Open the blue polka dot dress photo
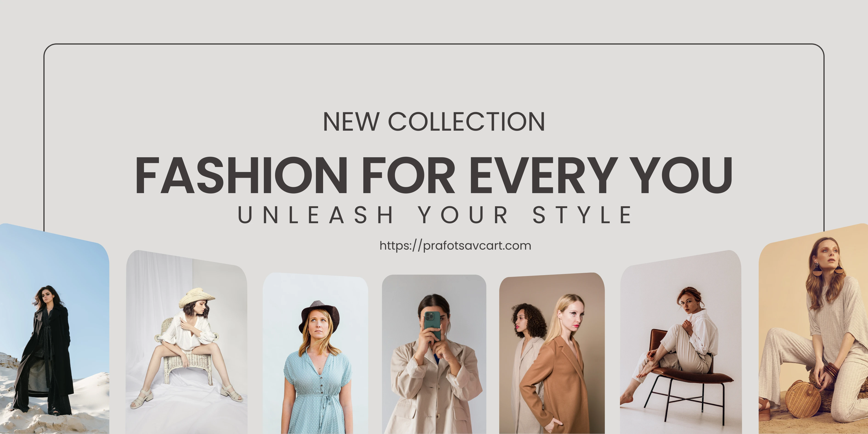 [x=315, y=353]
